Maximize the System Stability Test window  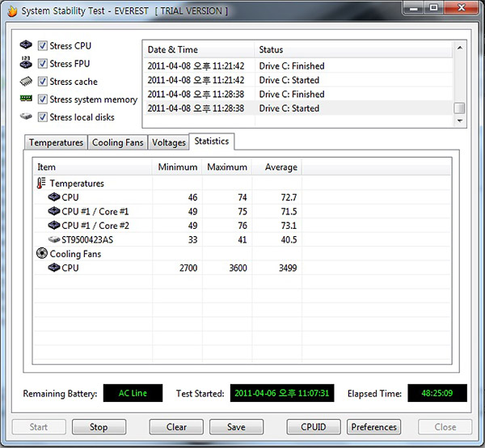(433, 8)
